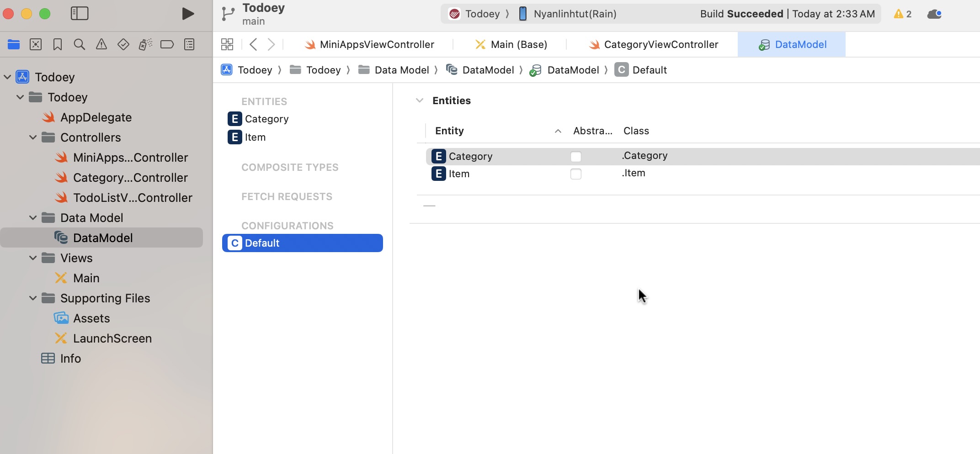Screen dimensions: 980x454
Task: Choose the Nyanlinhtut(Rain) run destination
Action: coord(568,14)
